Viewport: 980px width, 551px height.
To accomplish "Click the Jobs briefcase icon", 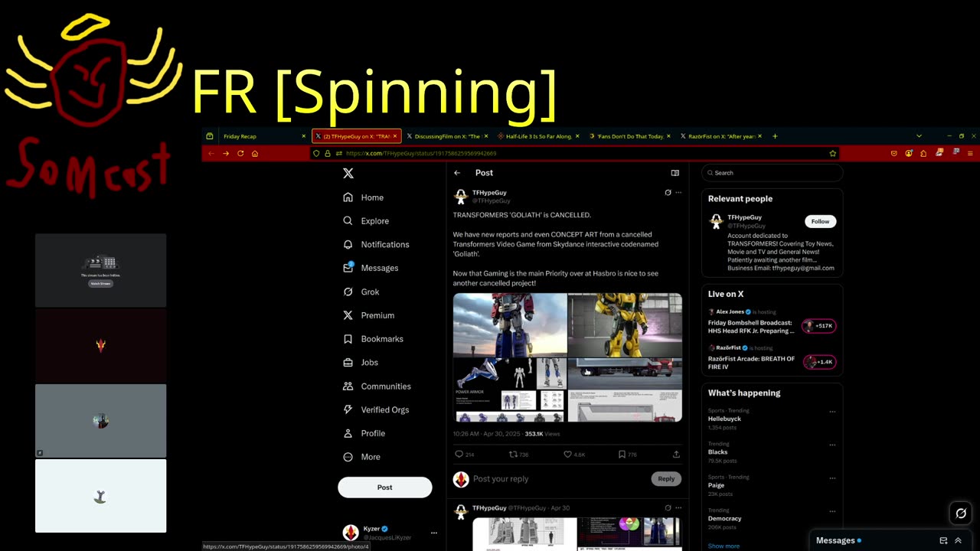I will [348, 363].
